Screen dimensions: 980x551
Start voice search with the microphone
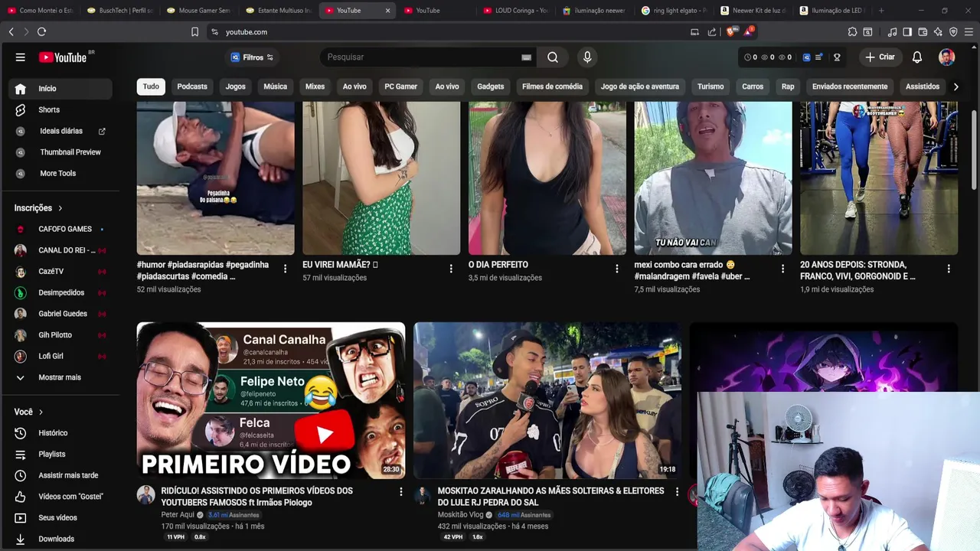coord(587,57)
